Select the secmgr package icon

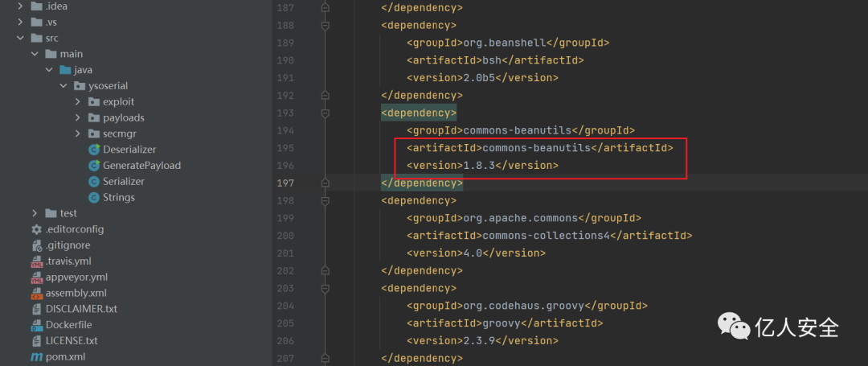click(94, 134)
